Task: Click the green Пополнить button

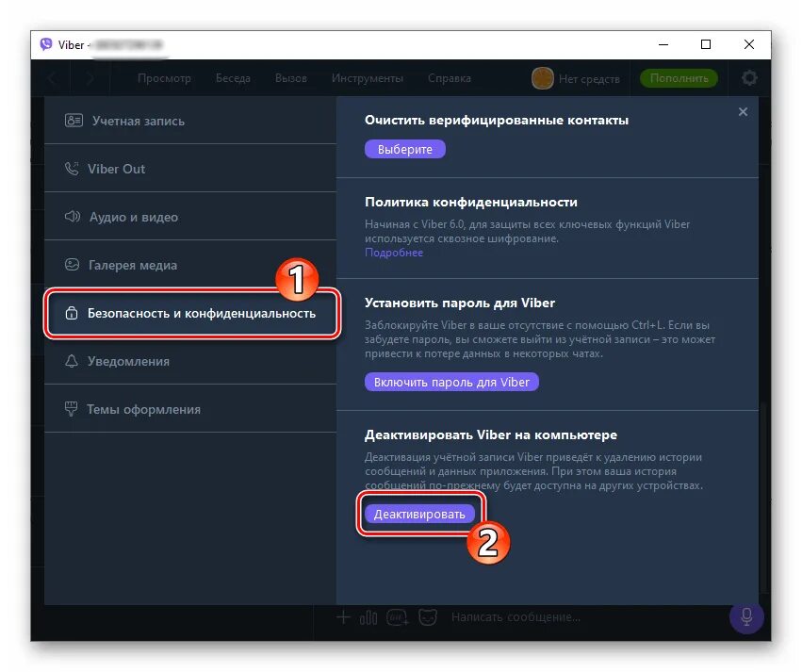Action: tap(679, 78)
